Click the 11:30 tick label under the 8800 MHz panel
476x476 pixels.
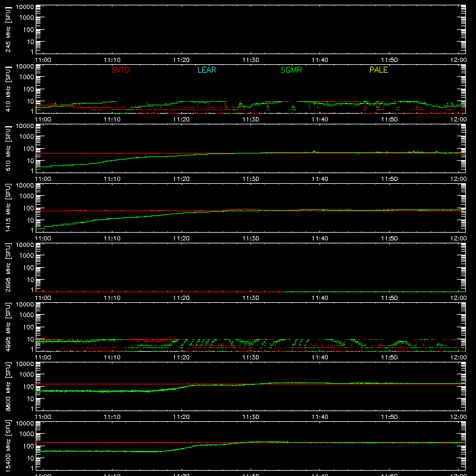(x=250, y=417)
